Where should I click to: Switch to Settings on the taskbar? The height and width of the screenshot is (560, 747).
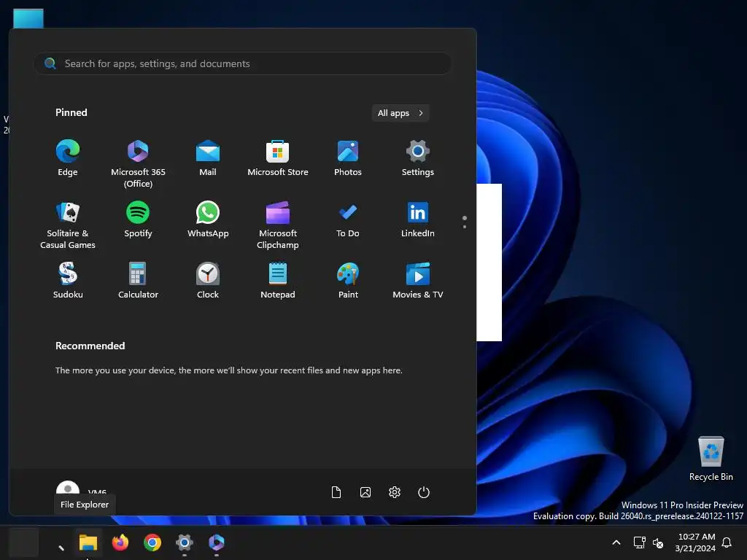pos(185,542)
